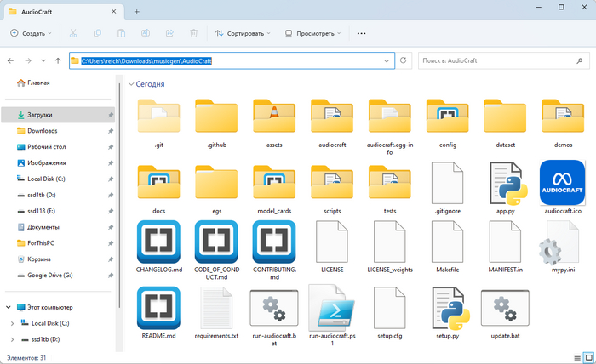This screenshot has width=596, height=364.
Task: Click the README.md file icon
Action: [x=158, y=310]
